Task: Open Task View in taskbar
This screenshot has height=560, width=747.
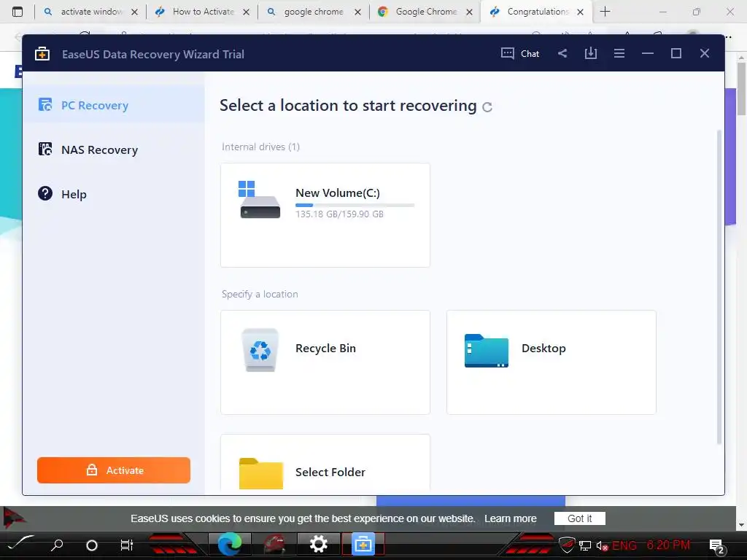Action: click(x=127, y=545)
